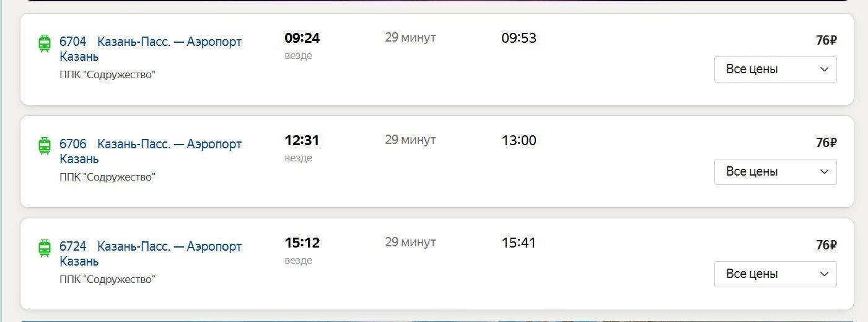This screenshot has width=868, height=322.
Task: Expand the Все цены dropdown for the 12:31 train
Action: (x=775, y=172)
